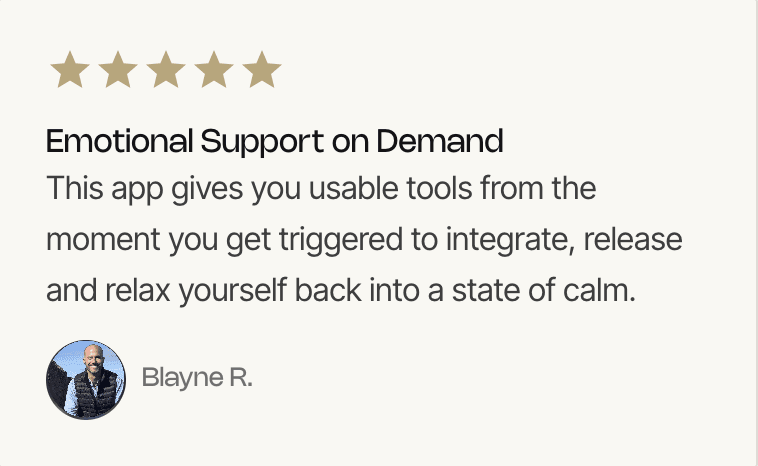Click the fifth (last) rating star
The width and height of the screenshot is (758, 466).
tap(262, 70)
